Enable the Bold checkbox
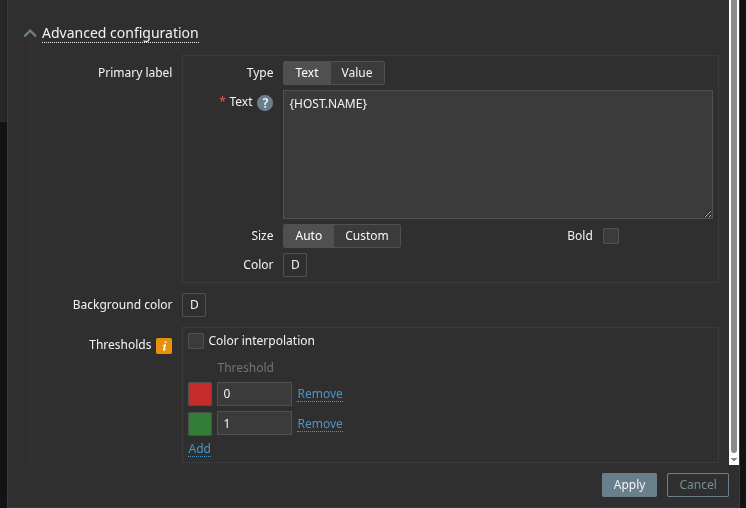The image size is (746, 508). coord(610,236)
